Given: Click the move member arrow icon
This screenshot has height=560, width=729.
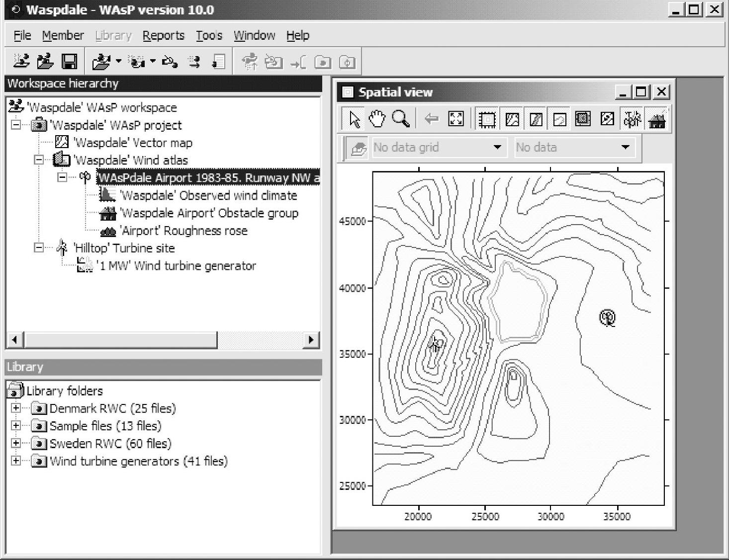Looking at the screenshot, I should 194,62.
